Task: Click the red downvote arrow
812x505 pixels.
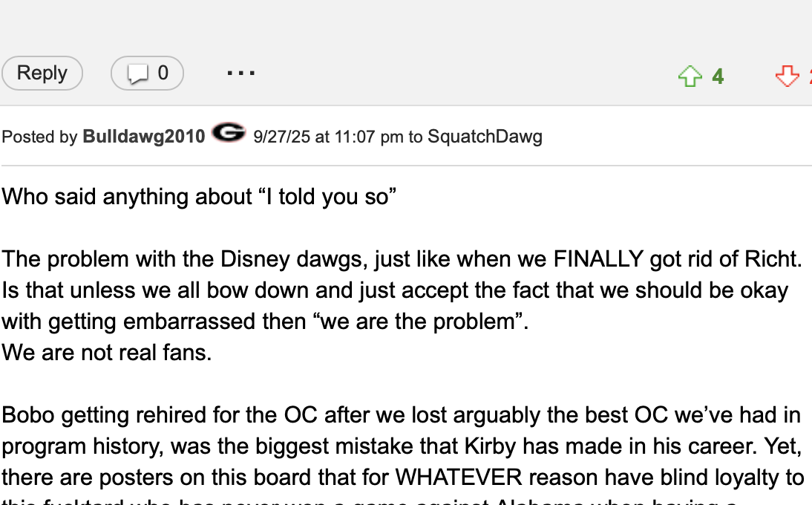Action: click(787, 76)
